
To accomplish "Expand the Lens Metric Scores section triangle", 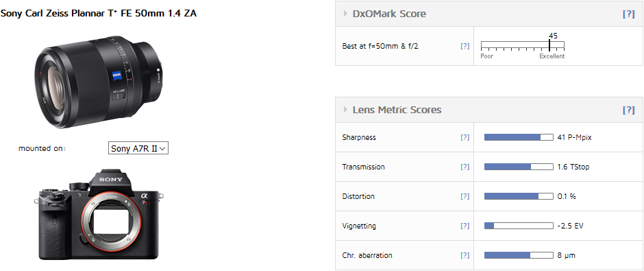I will [x=346, y=110].
